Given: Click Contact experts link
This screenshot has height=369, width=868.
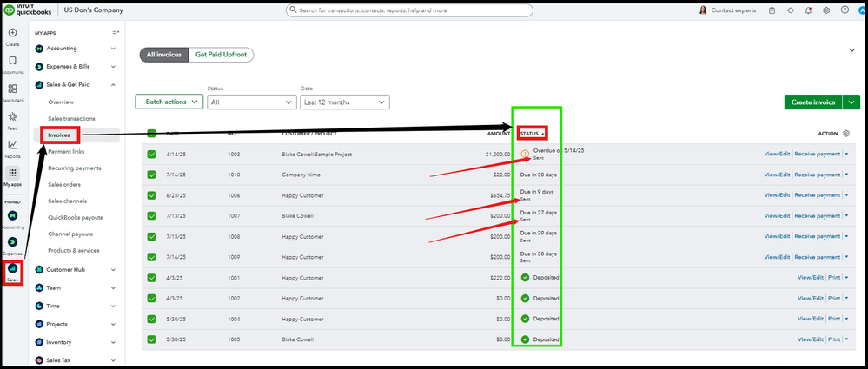Looking at the screenshot, I should [x=732, y=10].
